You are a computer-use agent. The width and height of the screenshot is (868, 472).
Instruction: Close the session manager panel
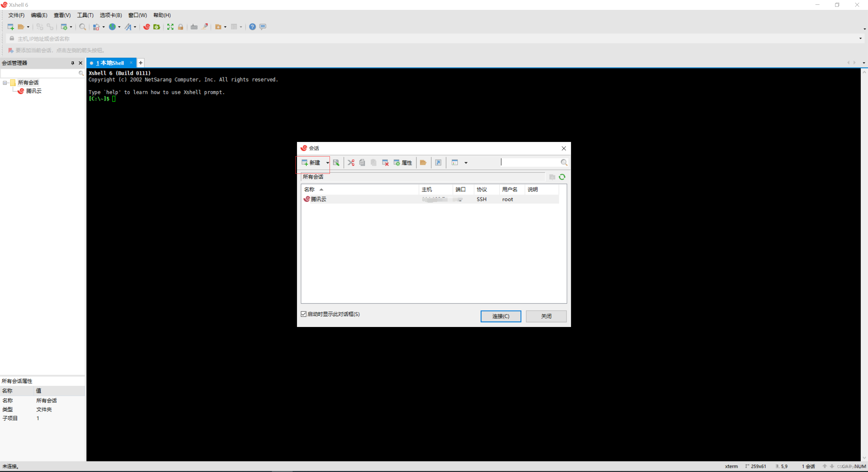tap(80, 63)
